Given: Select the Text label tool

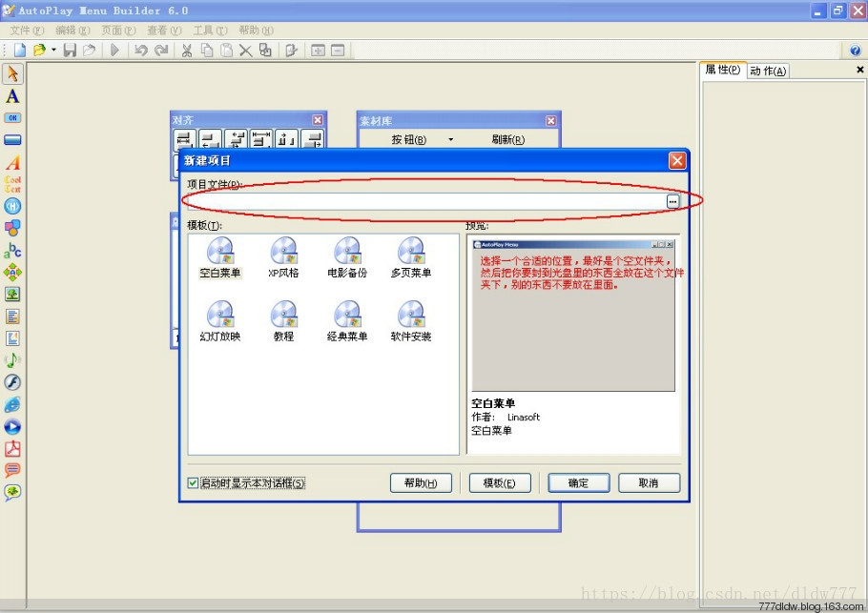Looking at the screenshot, I should (12, 96).
